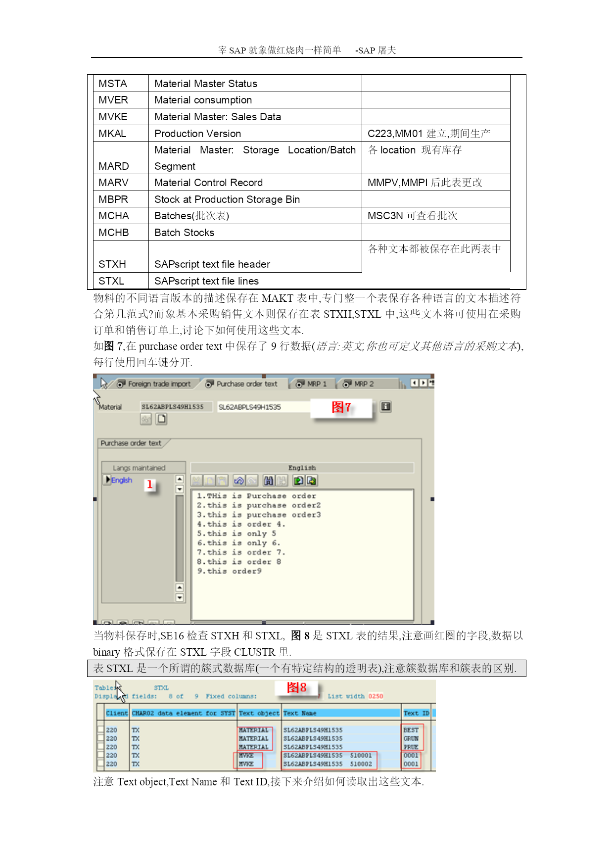The width and height of the screenshot is (614, 868).
Task: Click line '3.this is purchase order3'
Action: coord(259,515)
